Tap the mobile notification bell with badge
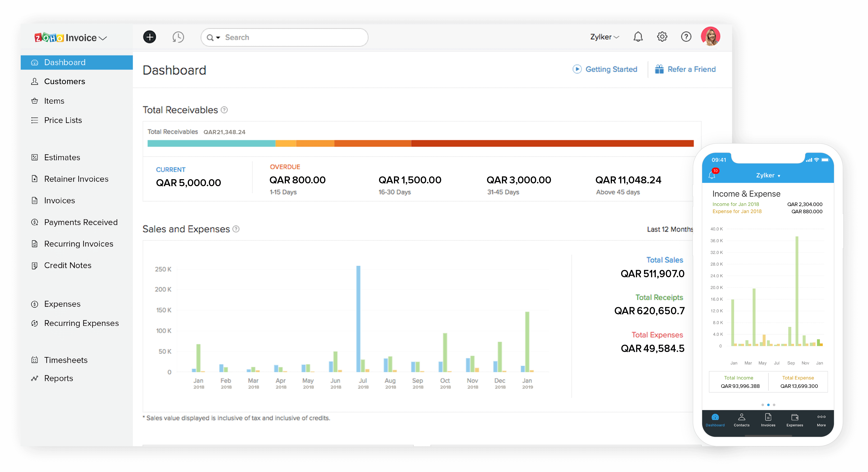Screen dimensions: 868x472 [x=712, y=175]
